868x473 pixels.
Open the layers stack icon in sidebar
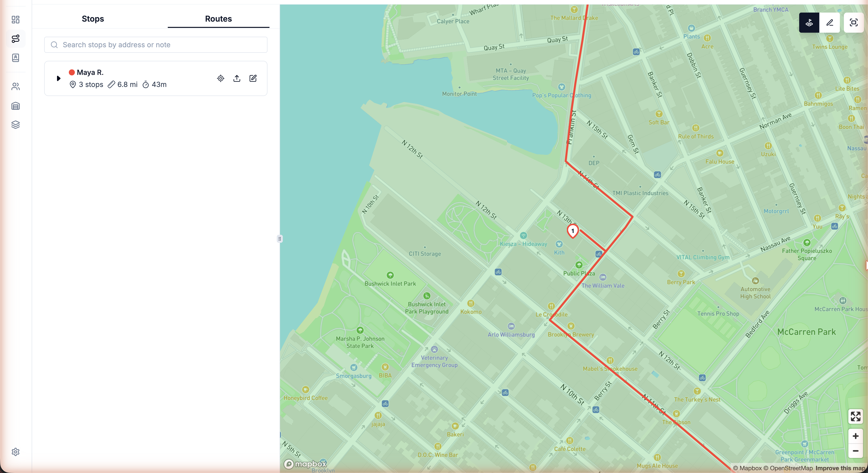[x=16, y=125]
